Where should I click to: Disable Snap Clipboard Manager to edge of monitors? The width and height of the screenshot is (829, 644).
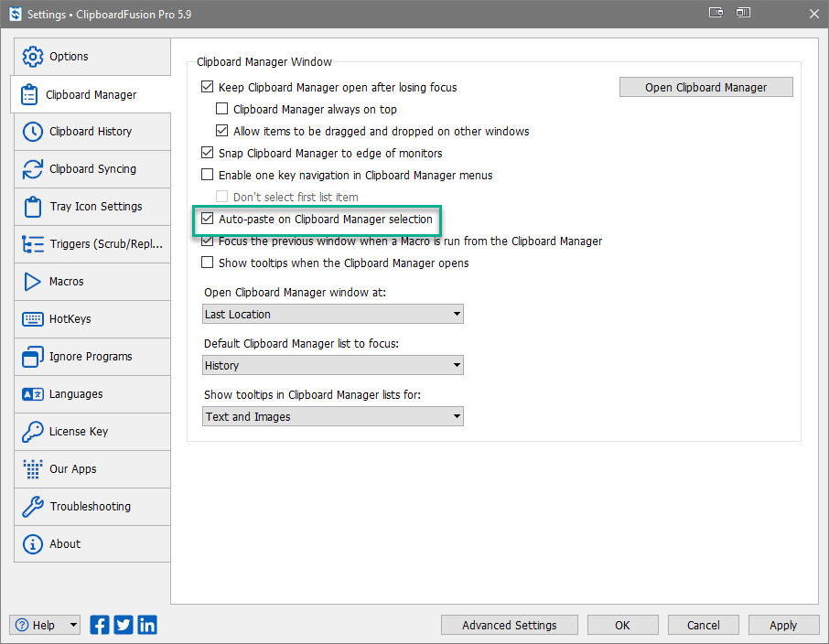point(207,153)
